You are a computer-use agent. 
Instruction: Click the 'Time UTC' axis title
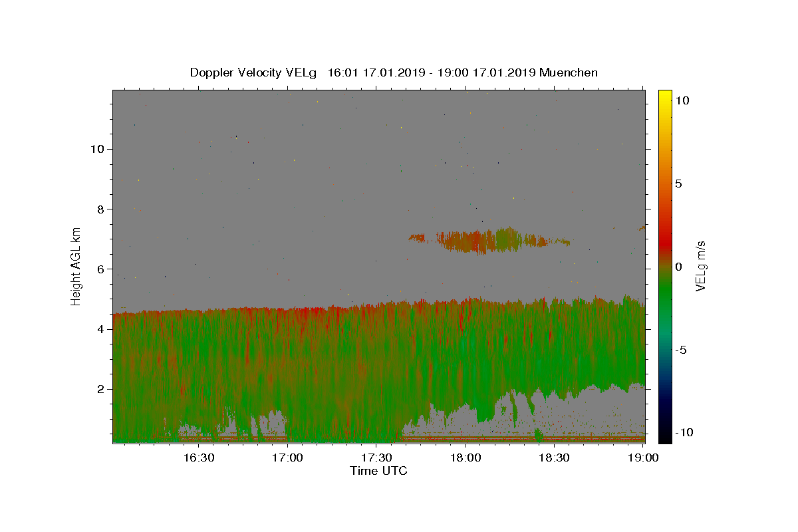378,471
